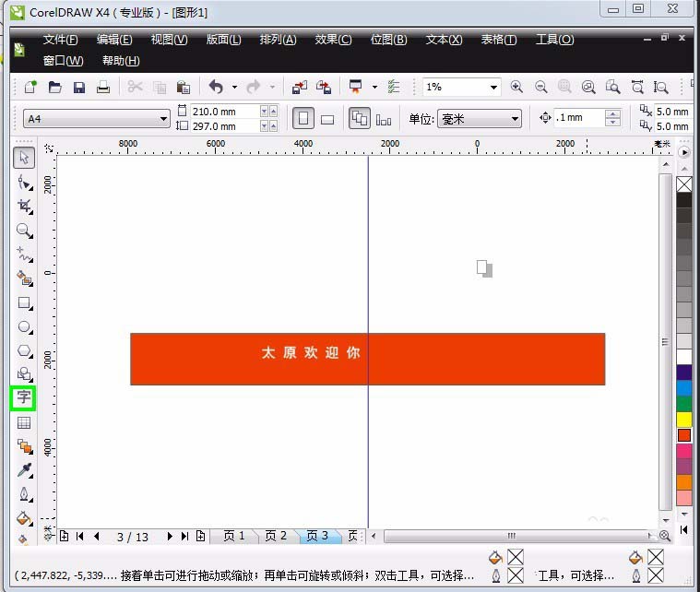
Task: Open the 文本(X) menu
Action: [x=444, y=40]
